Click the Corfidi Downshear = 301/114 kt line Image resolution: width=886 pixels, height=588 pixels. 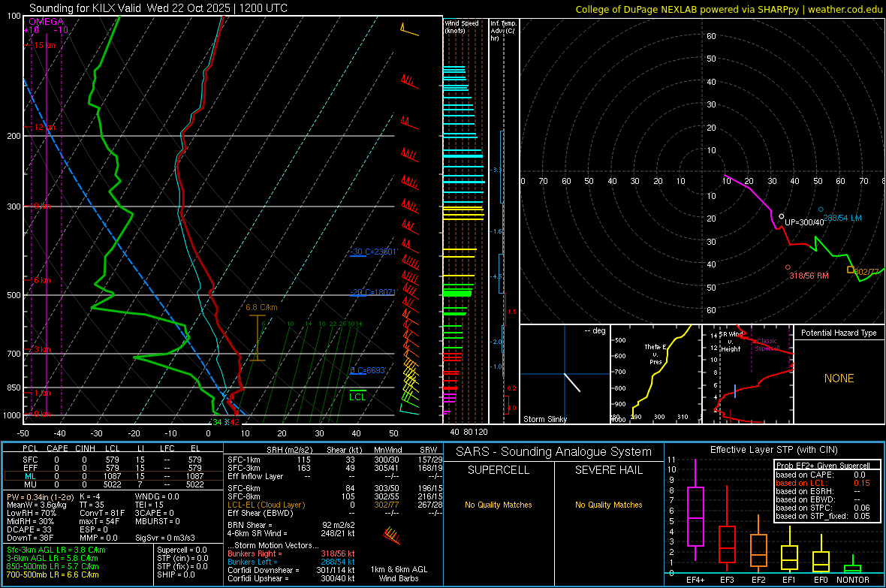pyautogui.click(x=291, y=570)
